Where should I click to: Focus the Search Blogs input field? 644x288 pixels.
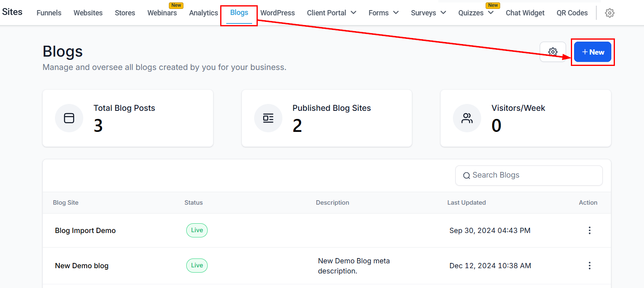coord(529,176)
